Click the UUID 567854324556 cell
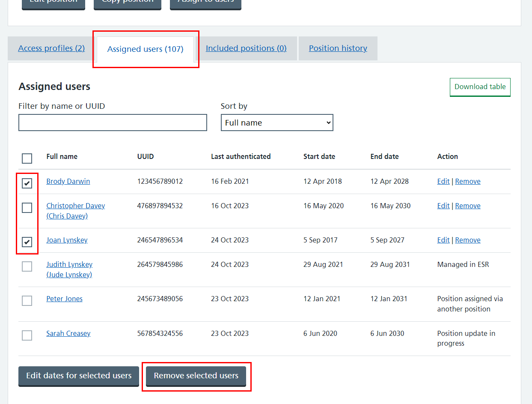532x404 pixels. 160,333
